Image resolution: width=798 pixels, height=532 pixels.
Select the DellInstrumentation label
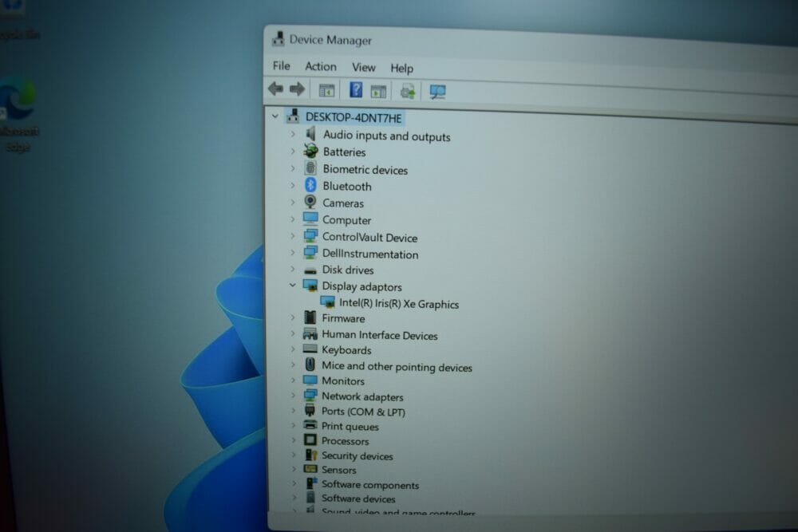coord(370,254)
